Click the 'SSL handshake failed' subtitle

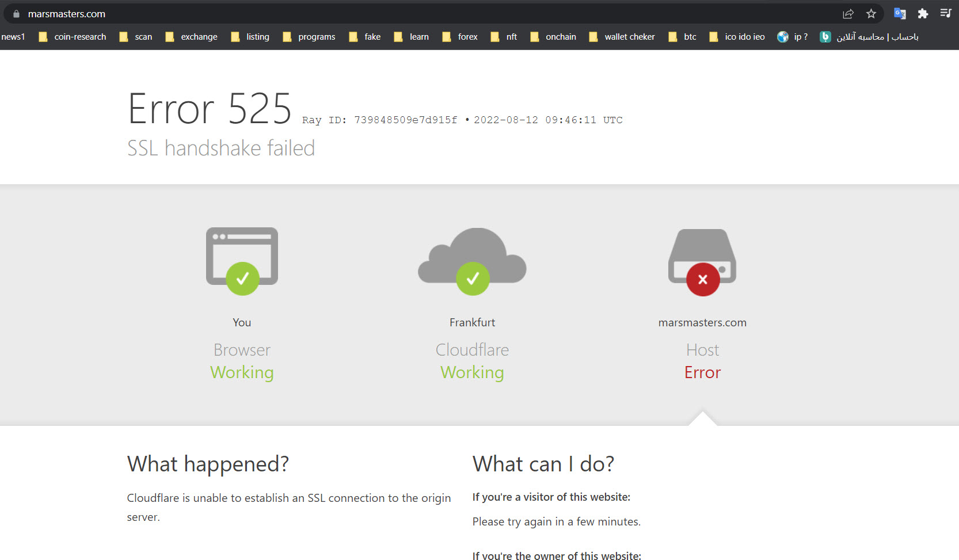221,148
